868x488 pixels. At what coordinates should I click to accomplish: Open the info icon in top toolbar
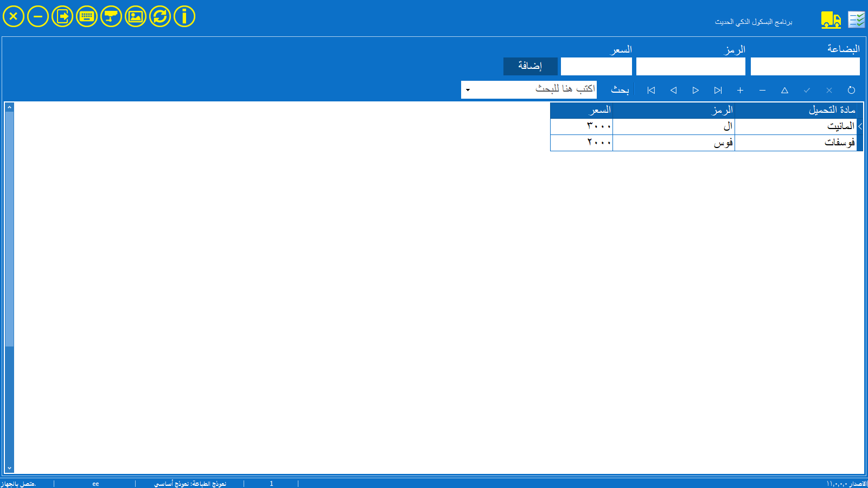(x=184, y=16)
